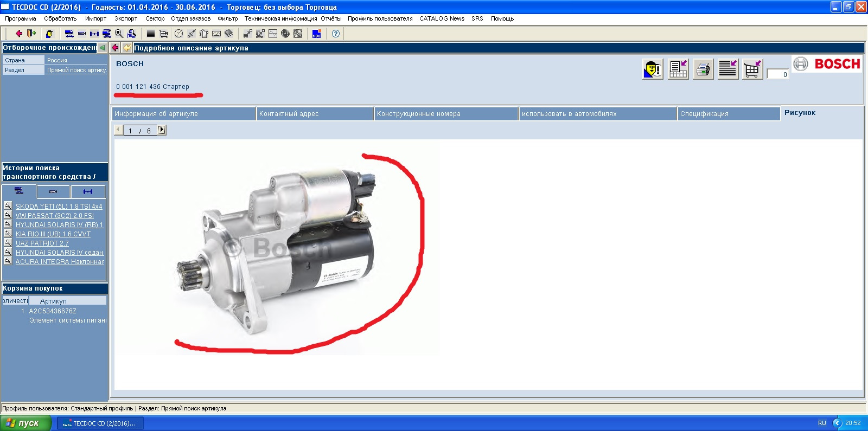Click the red back arrow in the toolbar

19,34
